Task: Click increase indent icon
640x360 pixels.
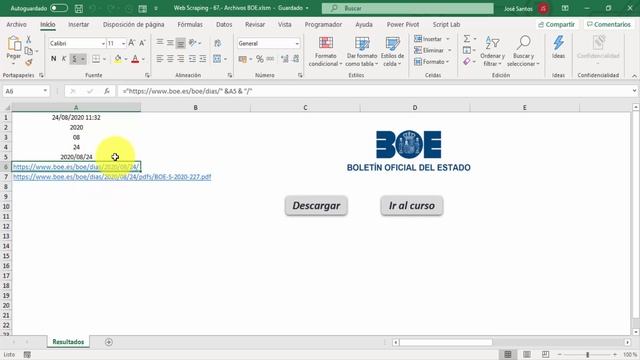Action: pos(202,59)
